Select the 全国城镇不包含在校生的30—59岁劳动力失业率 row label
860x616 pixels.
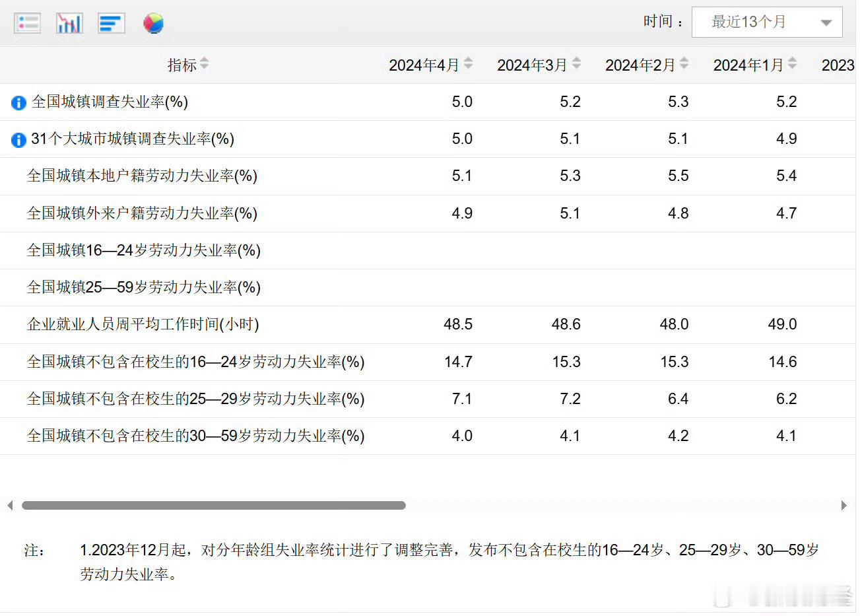click(x=195, y=436)
